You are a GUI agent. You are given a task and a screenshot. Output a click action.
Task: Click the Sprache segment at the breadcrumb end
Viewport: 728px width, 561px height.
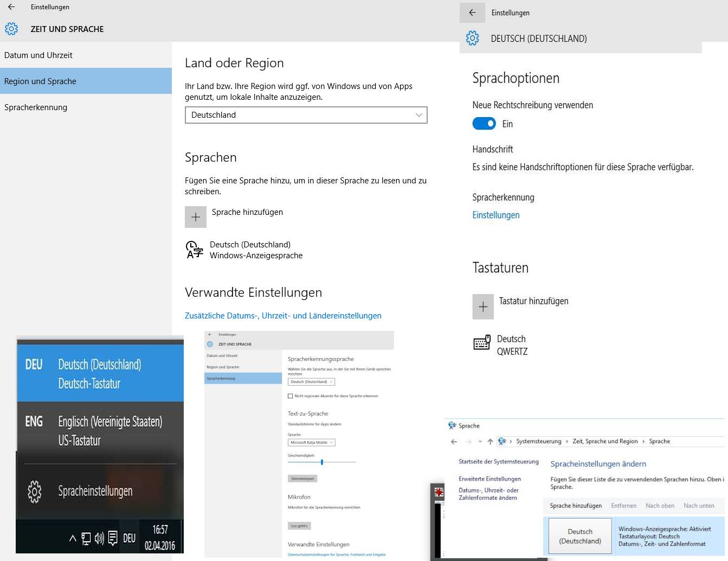pyautogui.click(x=660, y=442)
